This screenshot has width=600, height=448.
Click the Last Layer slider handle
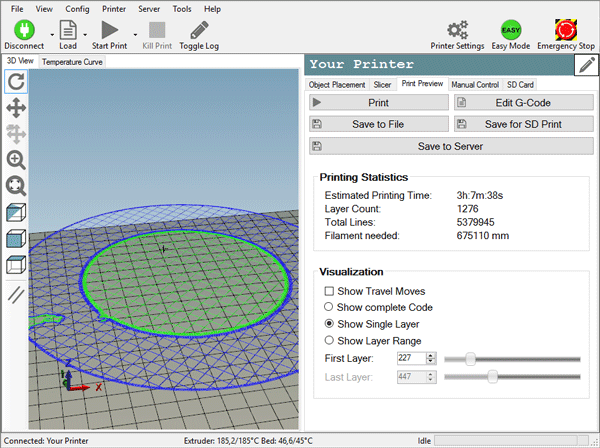coord(493,377)
